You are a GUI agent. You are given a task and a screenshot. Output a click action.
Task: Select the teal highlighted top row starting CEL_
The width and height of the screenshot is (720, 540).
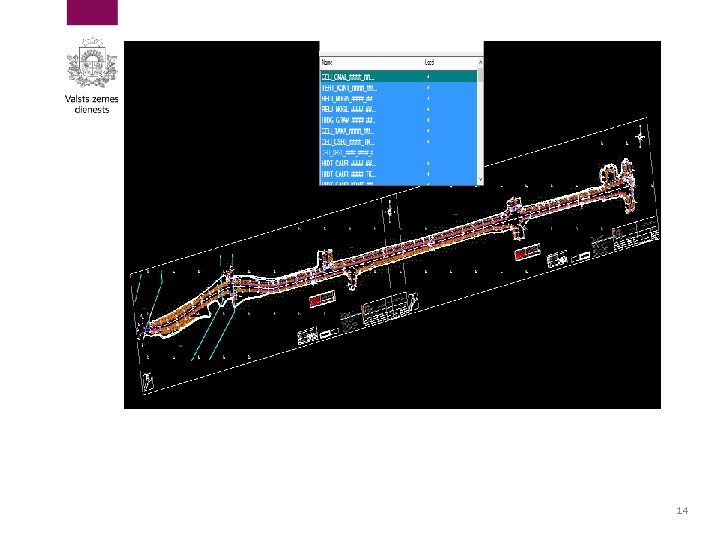(x=399, y=77)
